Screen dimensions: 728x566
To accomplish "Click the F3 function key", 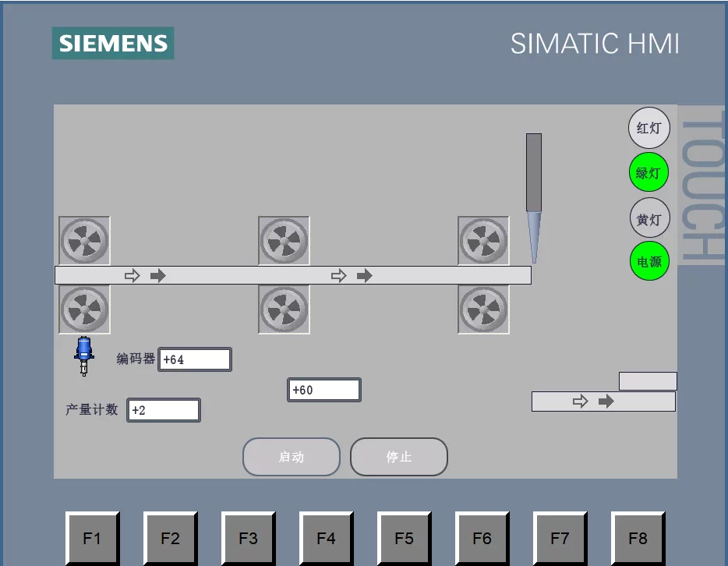I will [x=249, y=538].
